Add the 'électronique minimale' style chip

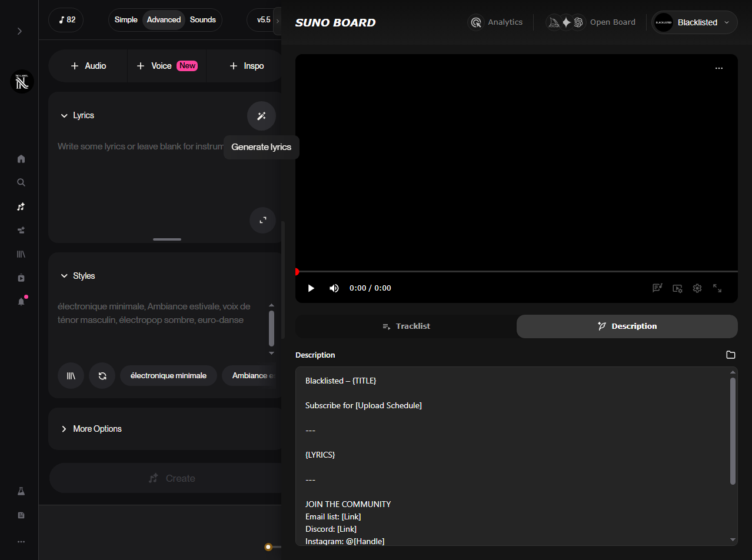(x=168, y=375)
